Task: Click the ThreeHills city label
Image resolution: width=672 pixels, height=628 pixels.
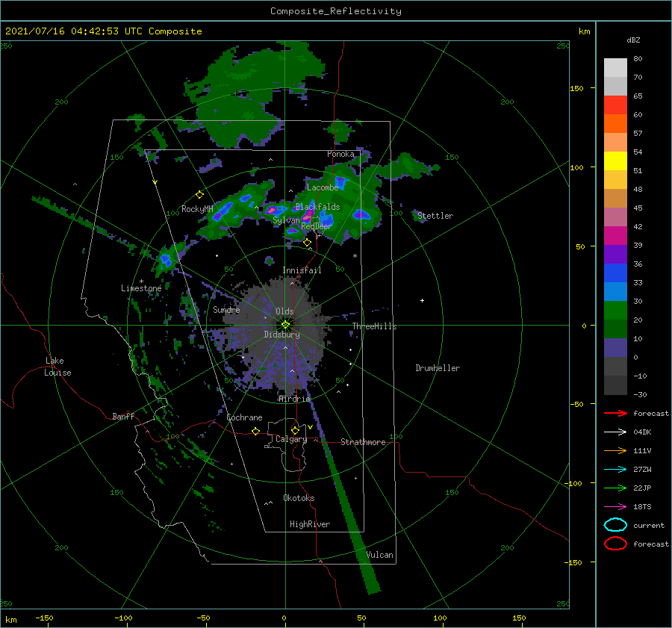Action: (x=374, y=326)
